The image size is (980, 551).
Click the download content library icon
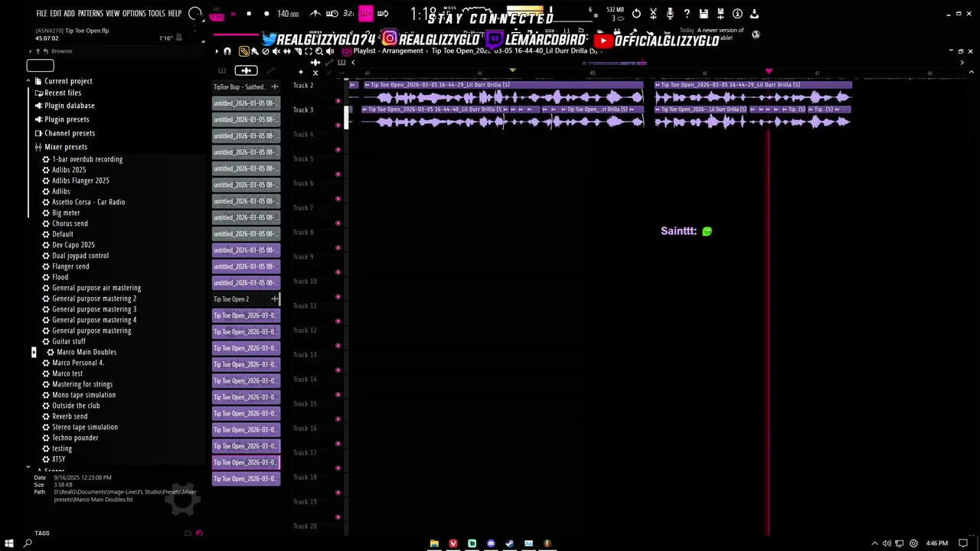(754, 14)
